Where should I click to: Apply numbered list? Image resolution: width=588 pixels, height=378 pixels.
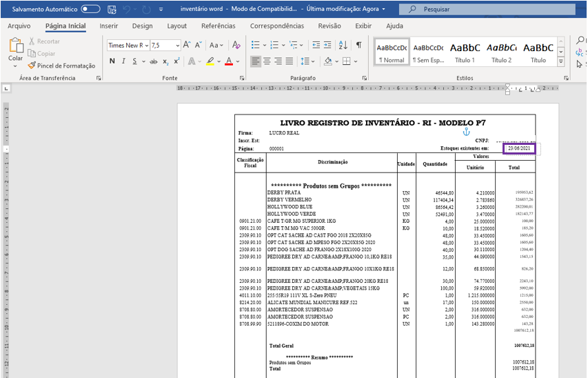(274, 46)
